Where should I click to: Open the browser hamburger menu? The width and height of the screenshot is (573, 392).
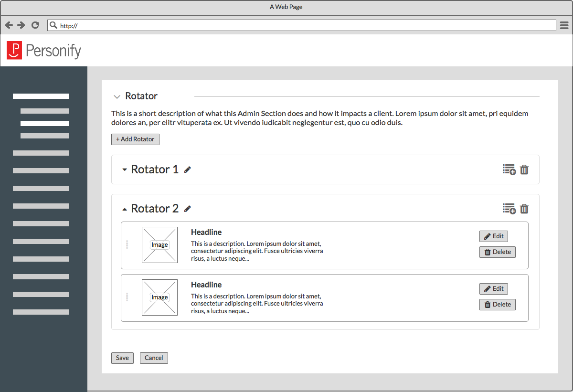tap(564, 25)
